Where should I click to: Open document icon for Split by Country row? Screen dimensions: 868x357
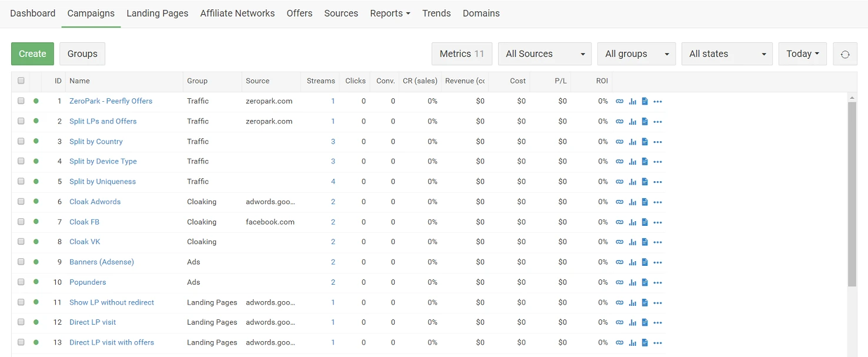tap(645, 142)
